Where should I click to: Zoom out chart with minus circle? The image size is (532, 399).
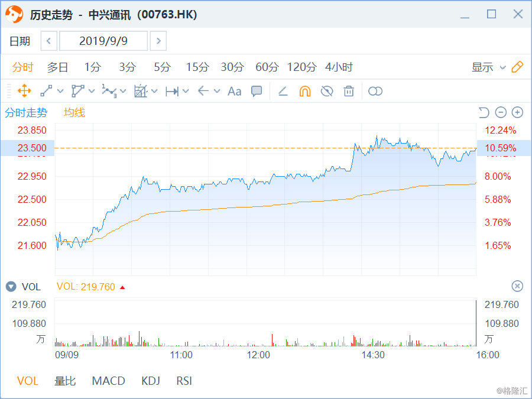(x=501, y=112)
